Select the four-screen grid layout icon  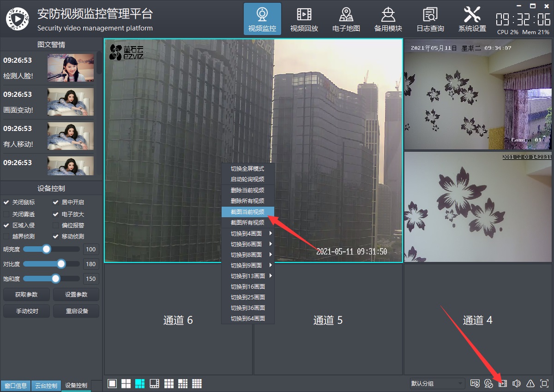coord(126,383)
